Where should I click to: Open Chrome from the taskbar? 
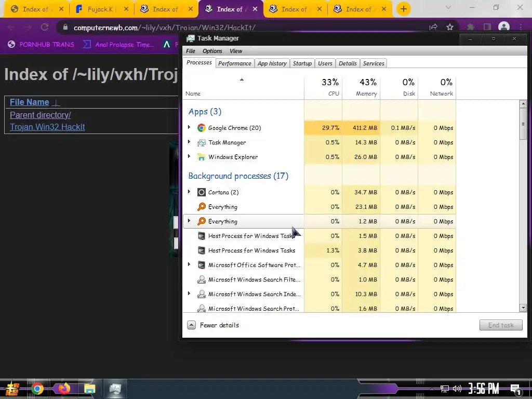click(x=37, y=389)
